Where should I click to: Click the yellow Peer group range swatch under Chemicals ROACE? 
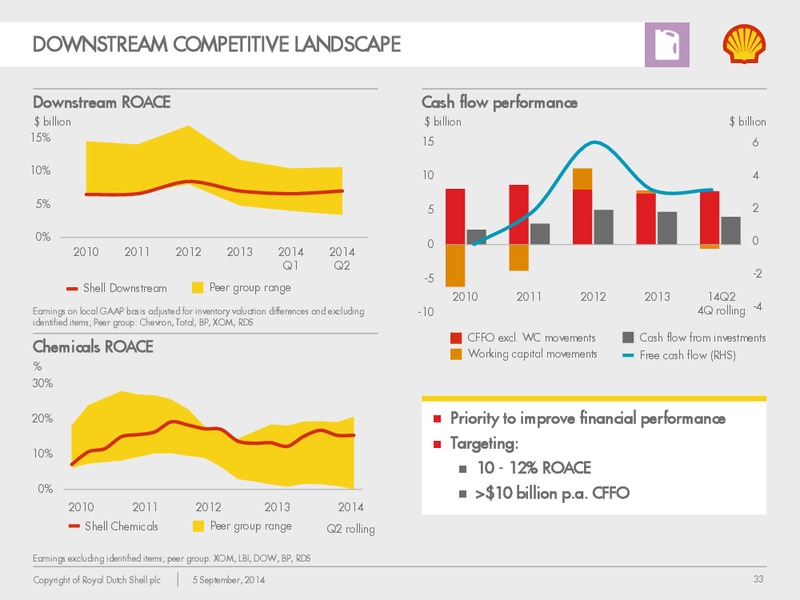(x=198, y=526)
